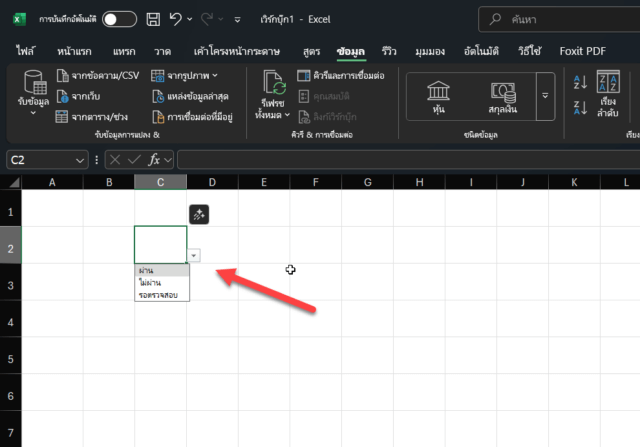Image resolution: width=640 pixels, height=447 pixels.
Task: Switch to the มุมมอง tab
Action: (430, 51)
